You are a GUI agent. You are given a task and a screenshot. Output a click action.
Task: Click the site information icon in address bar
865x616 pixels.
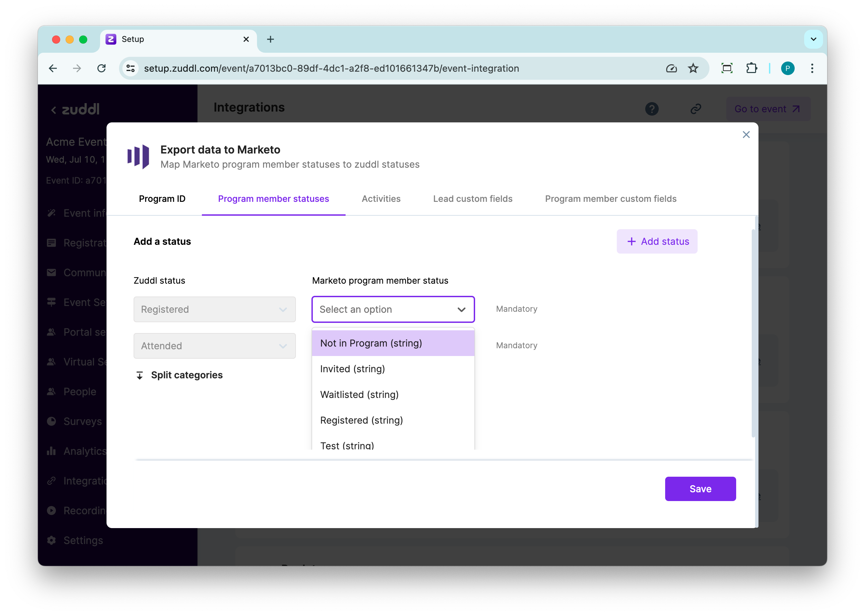(131, 68)
